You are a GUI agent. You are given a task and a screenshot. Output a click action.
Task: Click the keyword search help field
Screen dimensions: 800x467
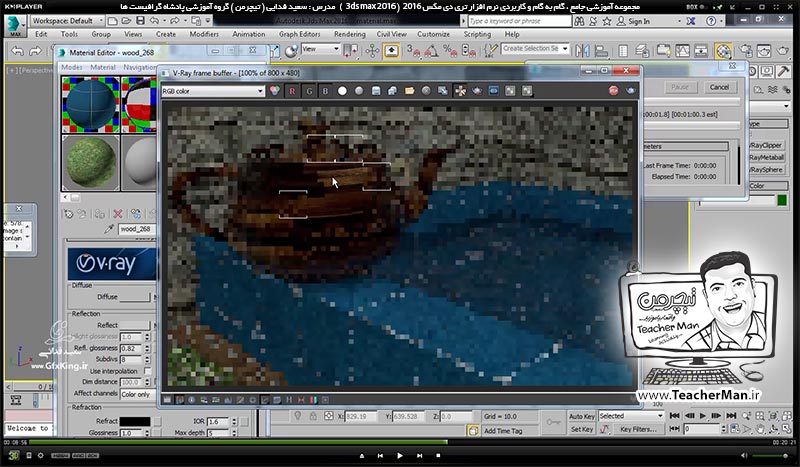point(519,21)
